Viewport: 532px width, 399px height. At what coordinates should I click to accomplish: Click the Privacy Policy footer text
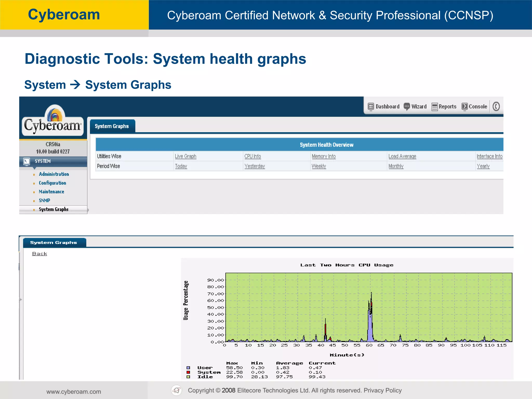tap(383, 390)
